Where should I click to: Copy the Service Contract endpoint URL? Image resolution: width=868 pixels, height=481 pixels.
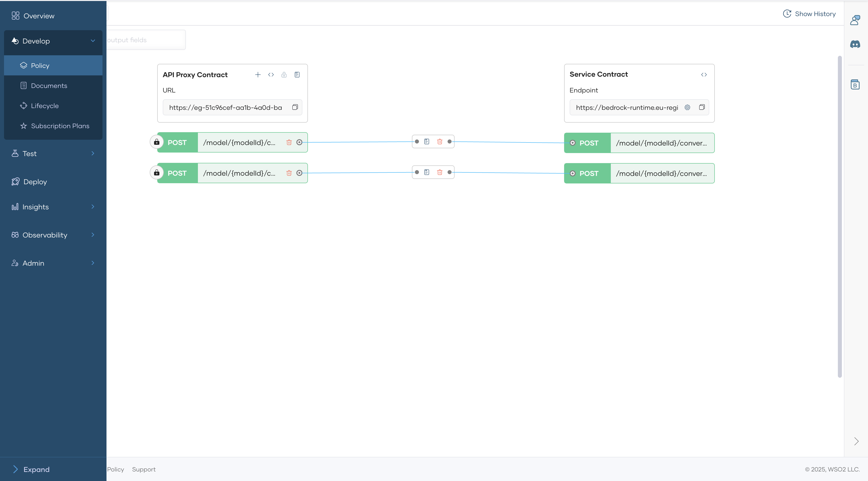702,107
